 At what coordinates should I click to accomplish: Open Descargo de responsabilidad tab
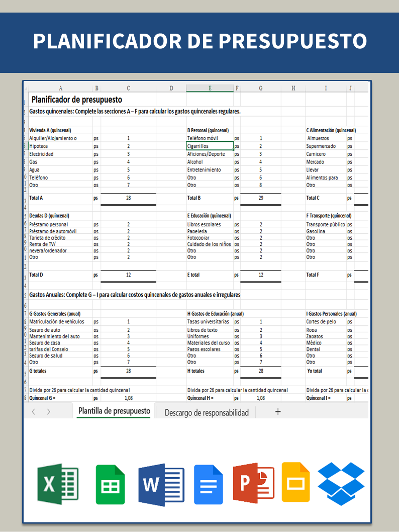point(207,412)
